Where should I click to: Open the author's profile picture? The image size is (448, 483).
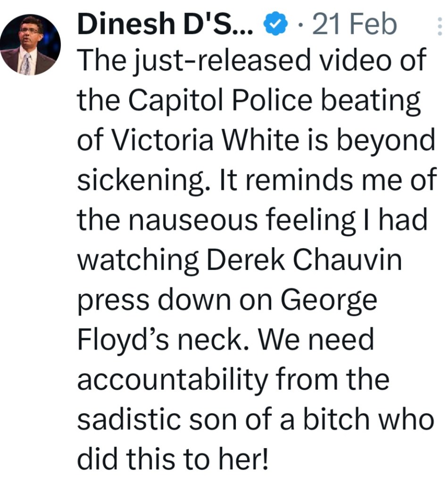point(30,45)
